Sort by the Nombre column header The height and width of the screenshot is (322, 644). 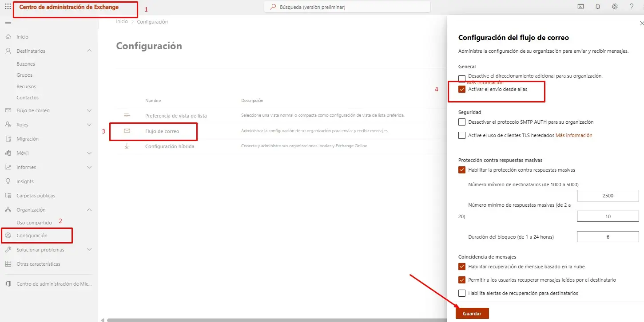pyautogui.click(x=153, y=101)
